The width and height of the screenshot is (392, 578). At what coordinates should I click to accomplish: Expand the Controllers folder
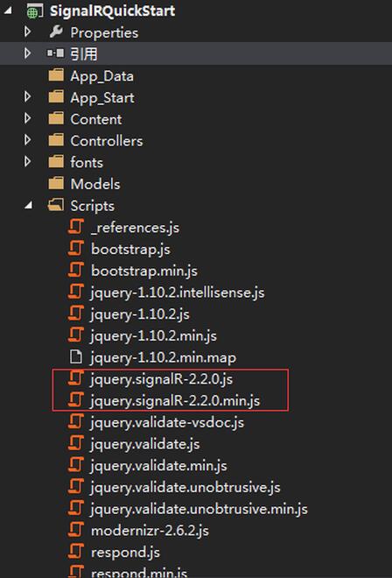click(27, 140)
